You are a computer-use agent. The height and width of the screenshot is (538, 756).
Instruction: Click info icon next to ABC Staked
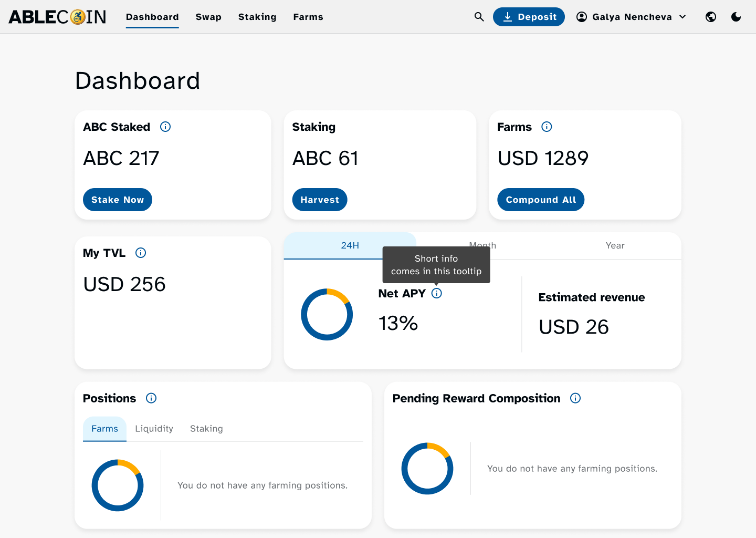(165, 127)
